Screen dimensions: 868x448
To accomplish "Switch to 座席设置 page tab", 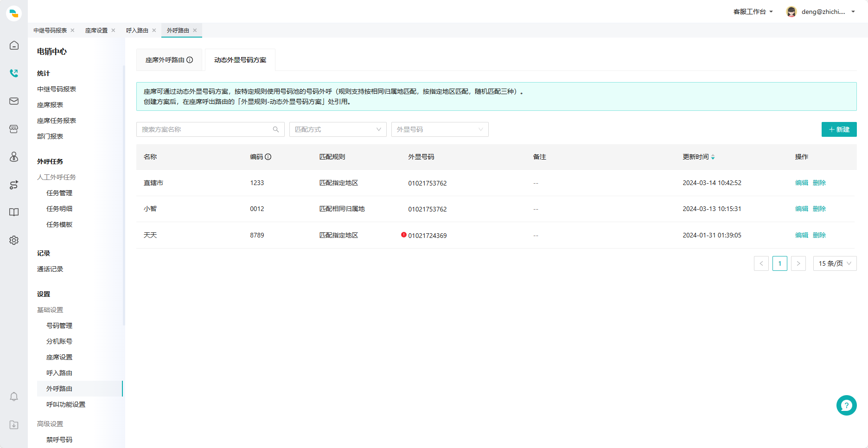I will pyautogui.click(x=96, y=30).
